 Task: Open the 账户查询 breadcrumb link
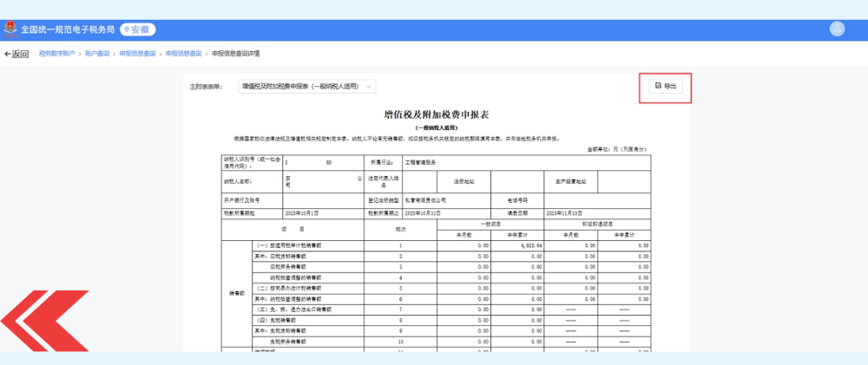(x=97, y=54)
